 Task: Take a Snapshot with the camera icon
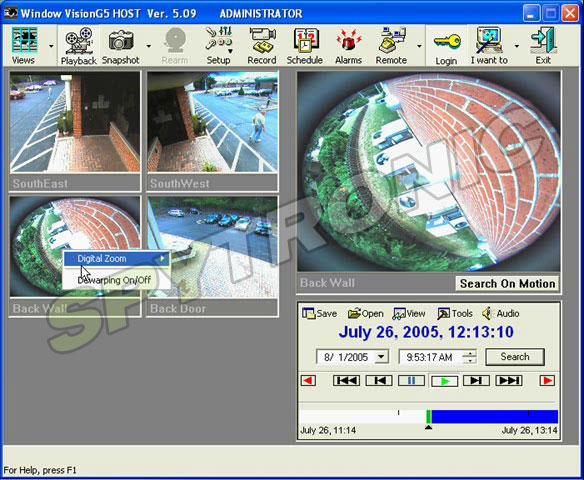120,45
